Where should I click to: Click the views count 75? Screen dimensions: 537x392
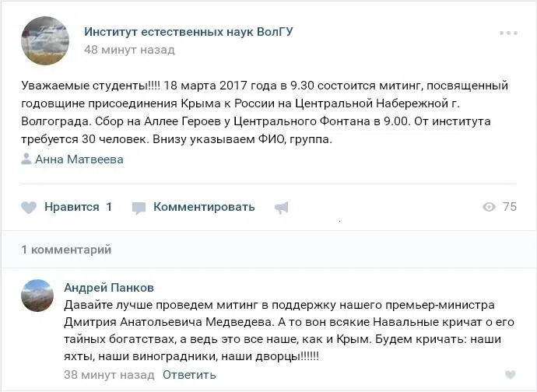click(510, 207)
